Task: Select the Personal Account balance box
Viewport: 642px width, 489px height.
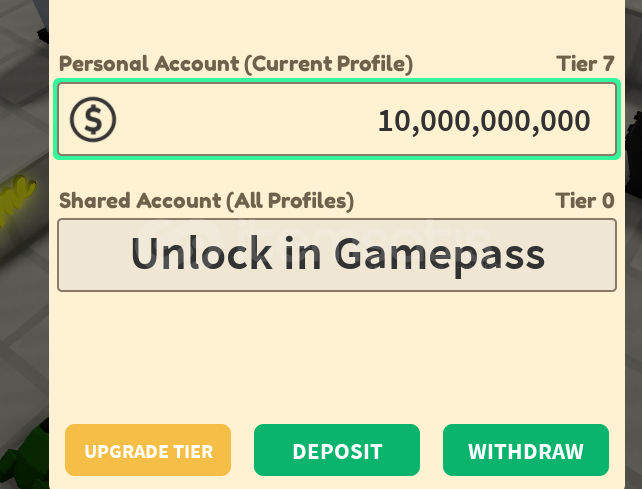Action: tap(337, 119)
